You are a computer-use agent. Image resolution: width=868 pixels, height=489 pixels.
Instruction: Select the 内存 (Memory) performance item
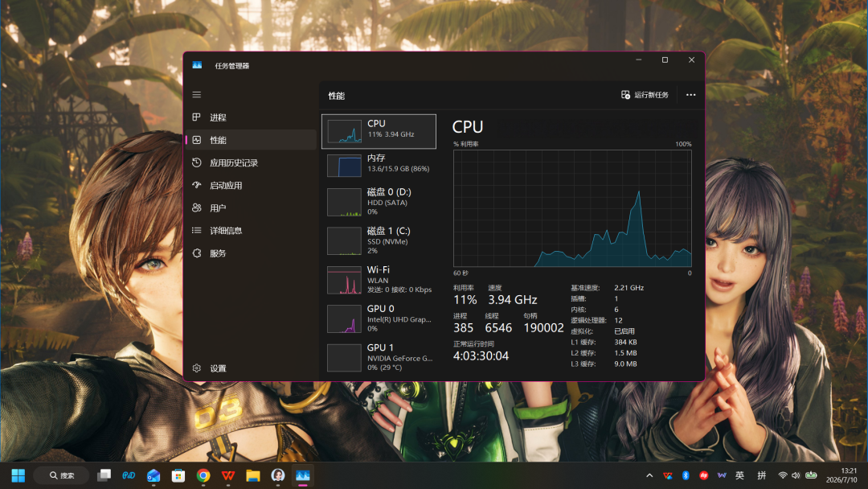point(379,165)
